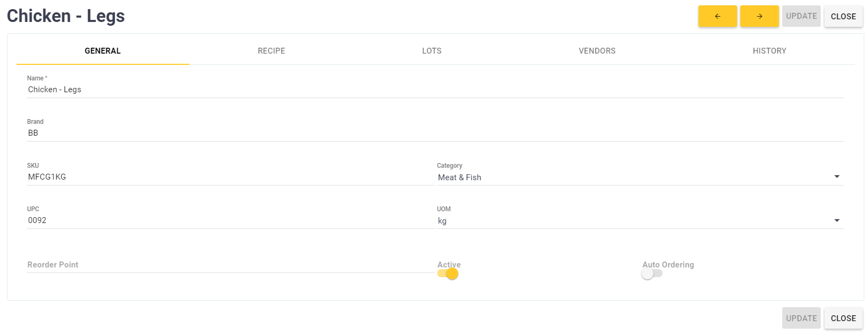Click the Reorder Point input field
This screenshot has width=868, height=334.
click(x=230, y=265)
